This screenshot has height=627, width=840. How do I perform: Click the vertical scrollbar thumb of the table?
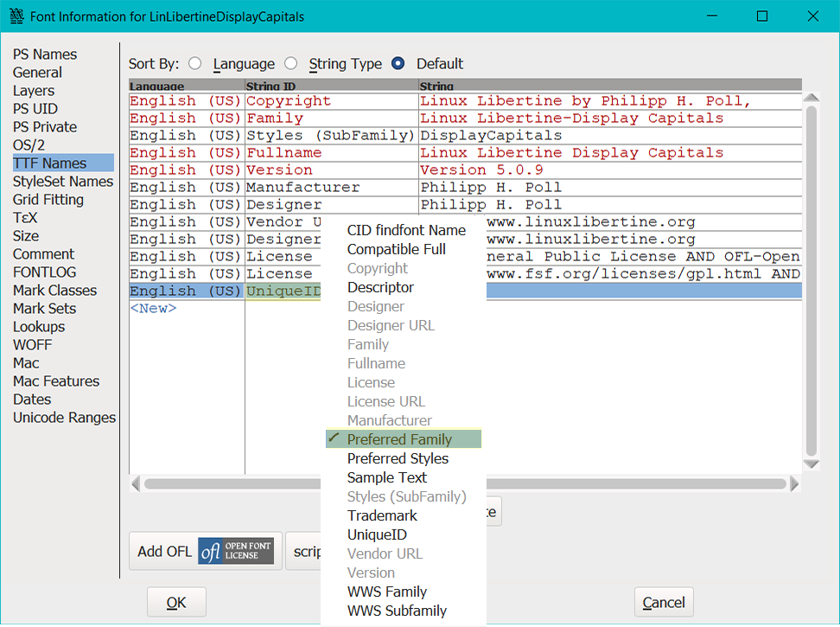tap(811, 281)
